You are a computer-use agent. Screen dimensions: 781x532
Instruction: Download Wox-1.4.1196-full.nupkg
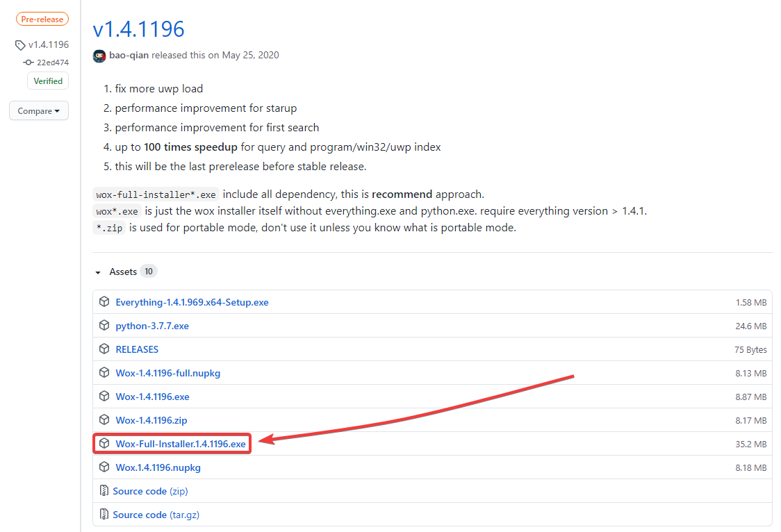point(168,373)
